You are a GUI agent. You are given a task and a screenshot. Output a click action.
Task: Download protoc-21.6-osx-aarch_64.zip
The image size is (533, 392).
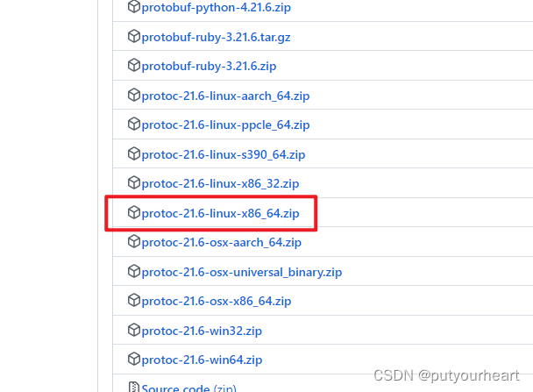click(x=221, y=242)
